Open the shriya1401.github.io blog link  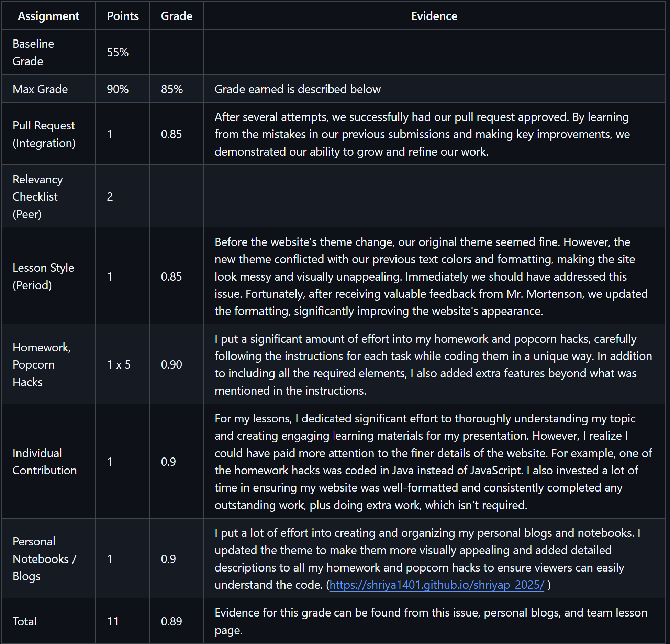click(436, 585)
